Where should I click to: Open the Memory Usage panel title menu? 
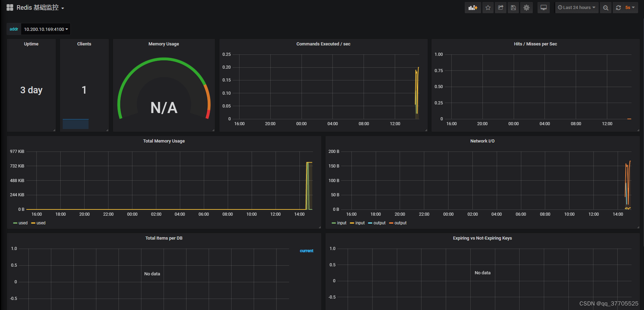164,44
